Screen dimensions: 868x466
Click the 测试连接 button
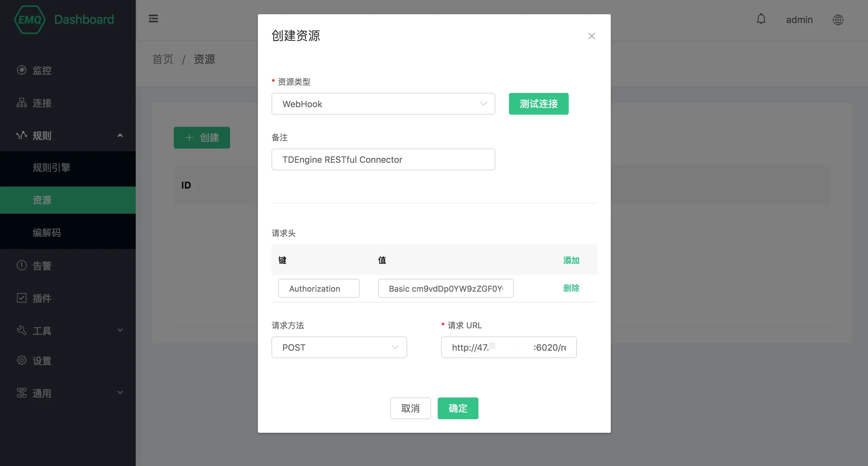click(539, 104)
